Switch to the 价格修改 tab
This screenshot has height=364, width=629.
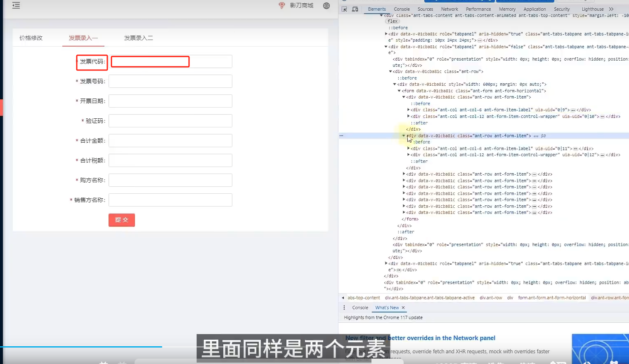click(x=31, y=38)
